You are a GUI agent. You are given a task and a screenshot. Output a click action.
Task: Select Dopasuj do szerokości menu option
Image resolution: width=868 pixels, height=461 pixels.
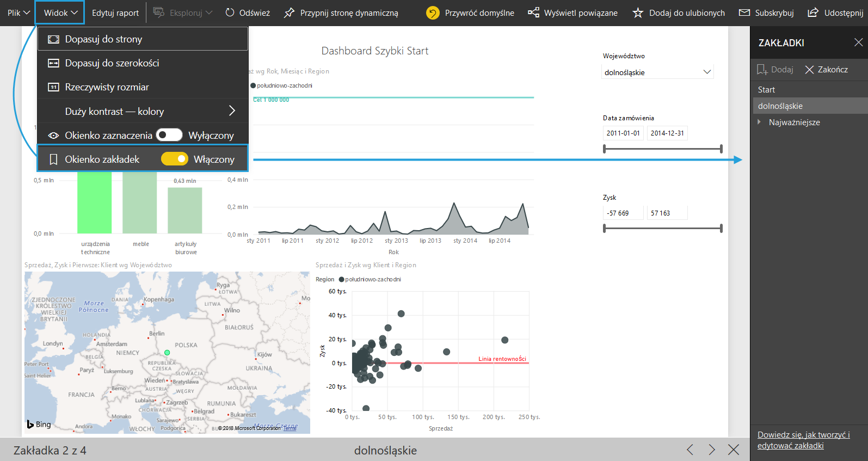coord(112,63)
